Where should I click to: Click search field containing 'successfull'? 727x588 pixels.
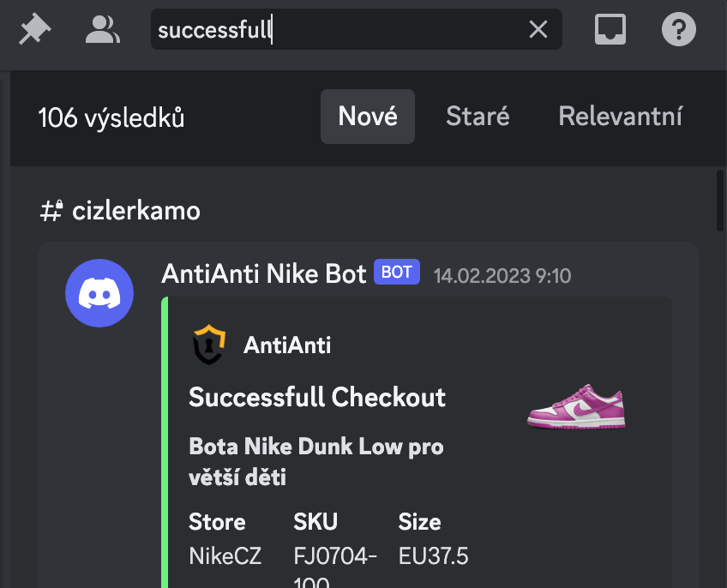pyautogui.click(x=356, y=29)
